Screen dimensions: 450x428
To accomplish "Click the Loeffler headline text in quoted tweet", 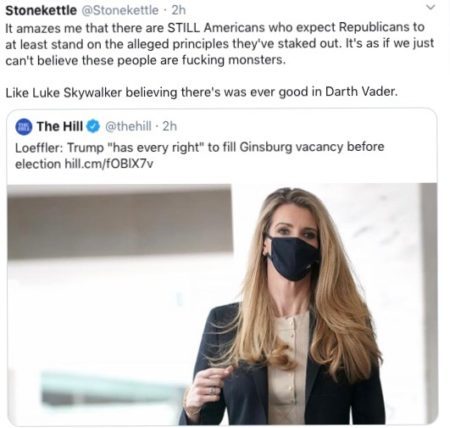I will [199, 155].
